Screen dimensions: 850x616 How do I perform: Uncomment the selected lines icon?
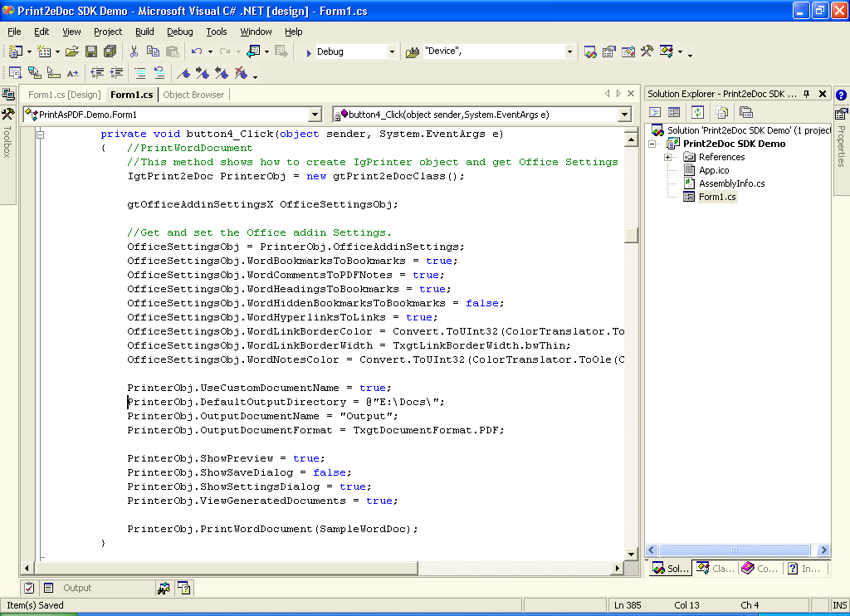point(159,73)
